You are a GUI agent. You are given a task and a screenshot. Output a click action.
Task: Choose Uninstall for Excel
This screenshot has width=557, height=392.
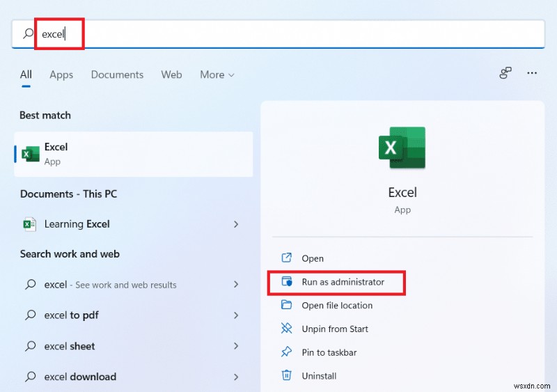click(319, 376)
